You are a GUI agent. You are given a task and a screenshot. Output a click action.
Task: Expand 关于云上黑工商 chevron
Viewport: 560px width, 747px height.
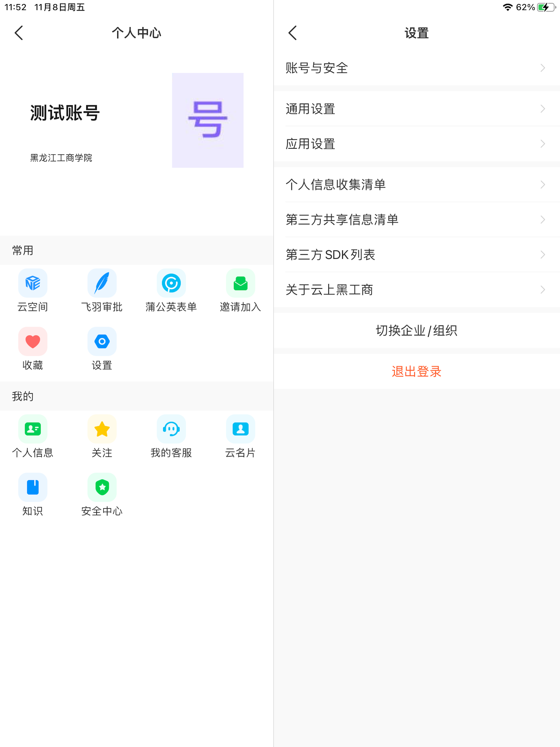tap(542, 289)
